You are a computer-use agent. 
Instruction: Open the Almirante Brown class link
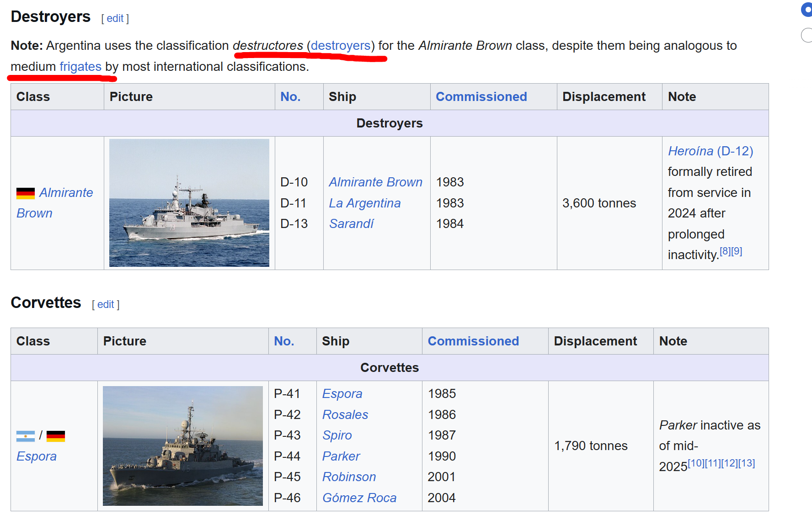55,203
